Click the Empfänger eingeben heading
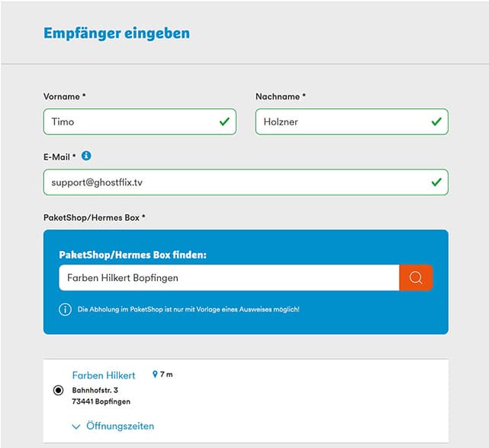 pyautogui.click(x=117, y=33)
